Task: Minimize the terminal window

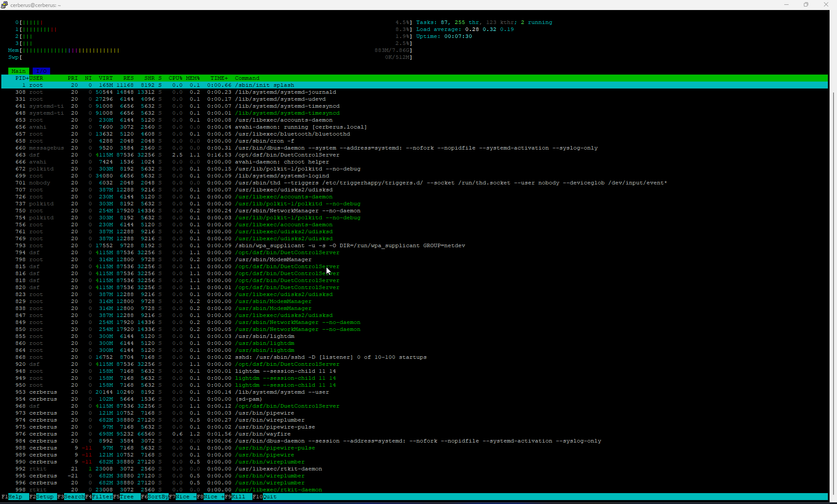Action: pos(786,5)
